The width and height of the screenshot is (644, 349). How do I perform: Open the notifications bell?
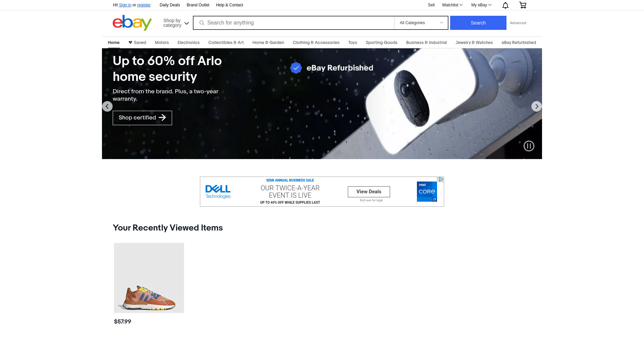[x=505, y=5]
